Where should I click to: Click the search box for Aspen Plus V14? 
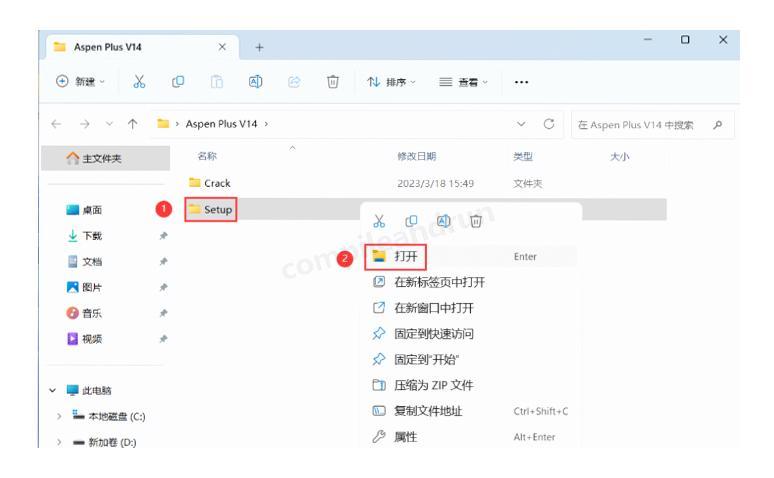[653, 125]
